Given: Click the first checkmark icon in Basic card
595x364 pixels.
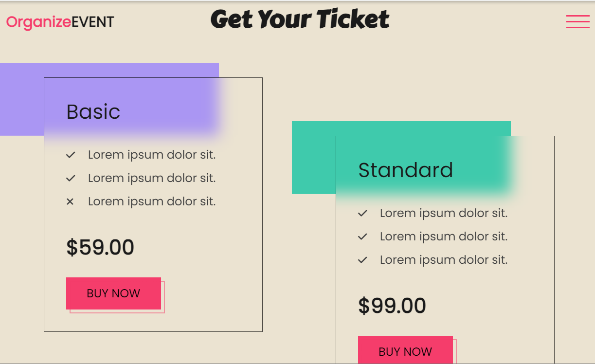Looking at the screenshot, I should coord(71,155).
